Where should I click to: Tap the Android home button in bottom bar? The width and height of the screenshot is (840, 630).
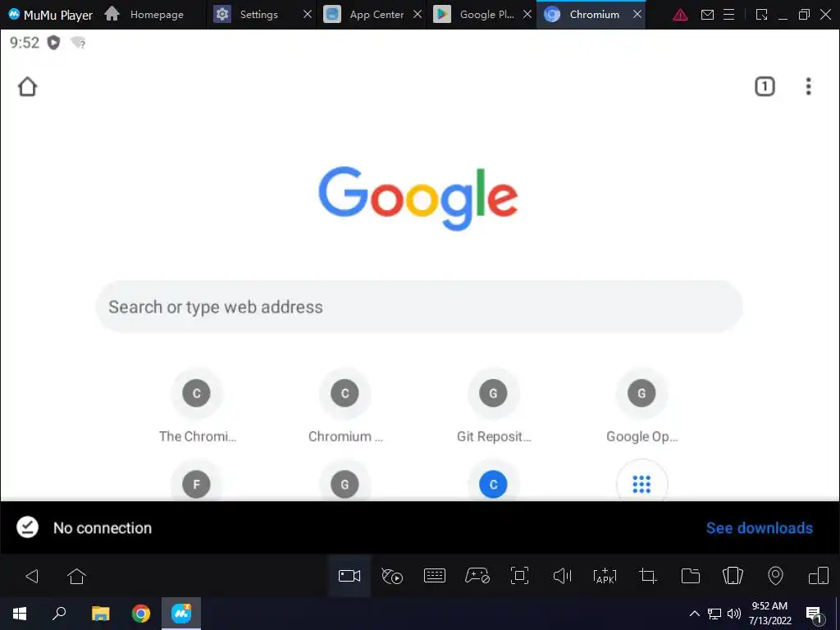tap(76, 576)
